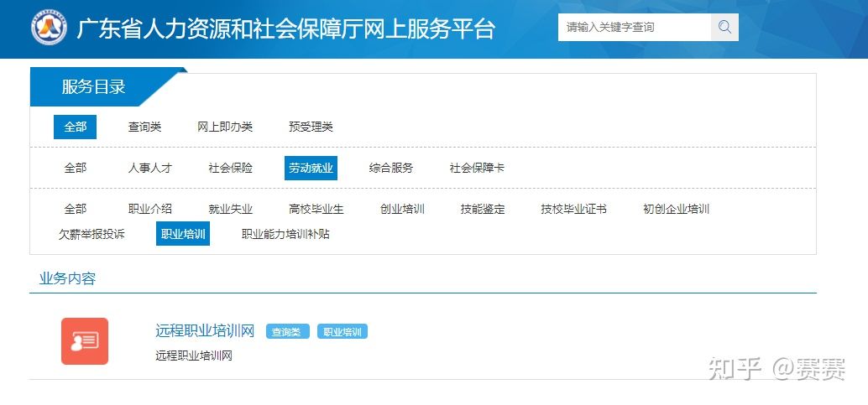Select 职业能力培训补贴 subcategory
Image resolution: width=868 pixels, height=405 pixels.
285,234
